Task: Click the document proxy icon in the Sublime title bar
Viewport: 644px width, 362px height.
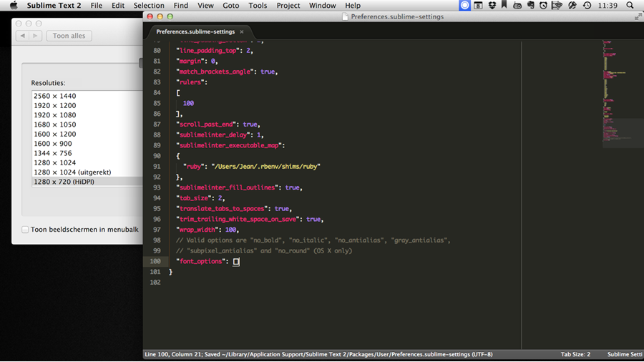Action: 345,17
